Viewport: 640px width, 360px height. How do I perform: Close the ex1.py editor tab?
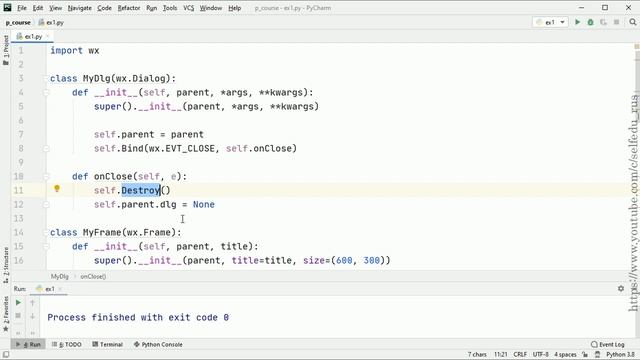coord(47,36)
